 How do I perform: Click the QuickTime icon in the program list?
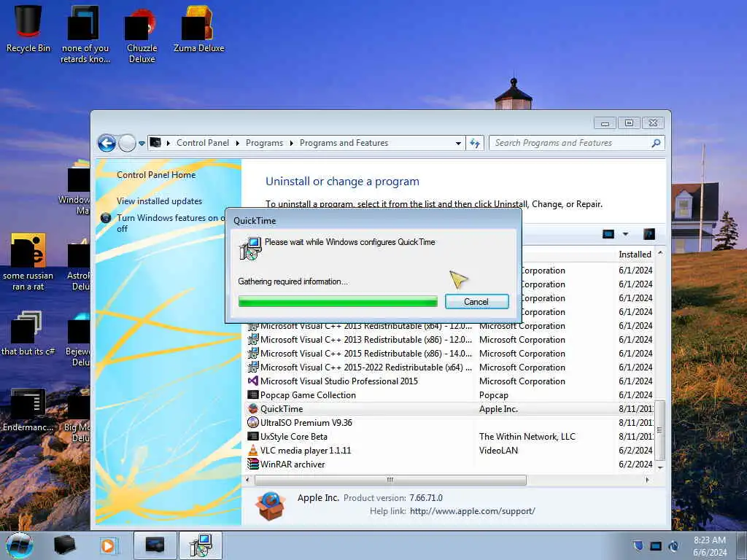tap(253, 408)
